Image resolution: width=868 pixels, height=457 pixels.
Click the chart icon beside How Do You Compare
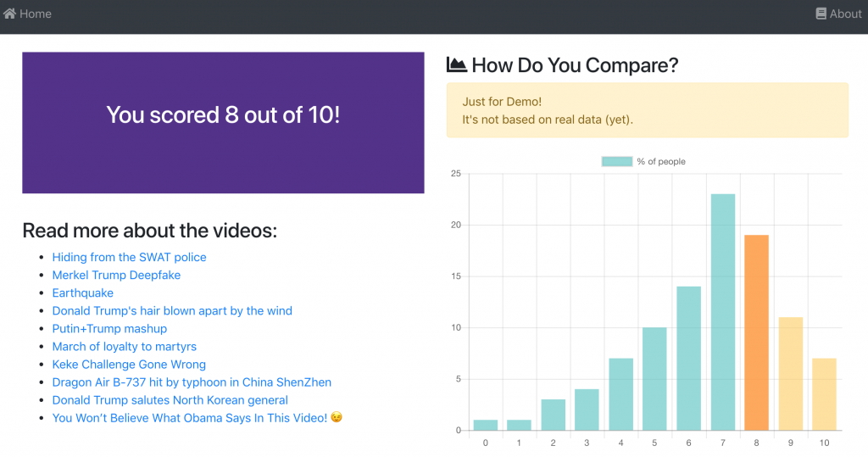tap(457, 64)
